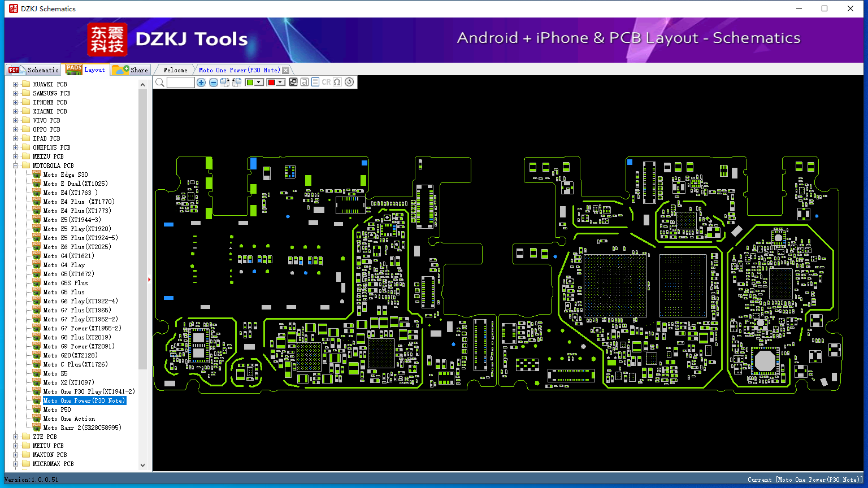Image resolution: width=868 pixels, height=488 pixels.
Task: Toggle the blue-bordered lines icon
Action: pyautogui.click(x=315, y=82)
